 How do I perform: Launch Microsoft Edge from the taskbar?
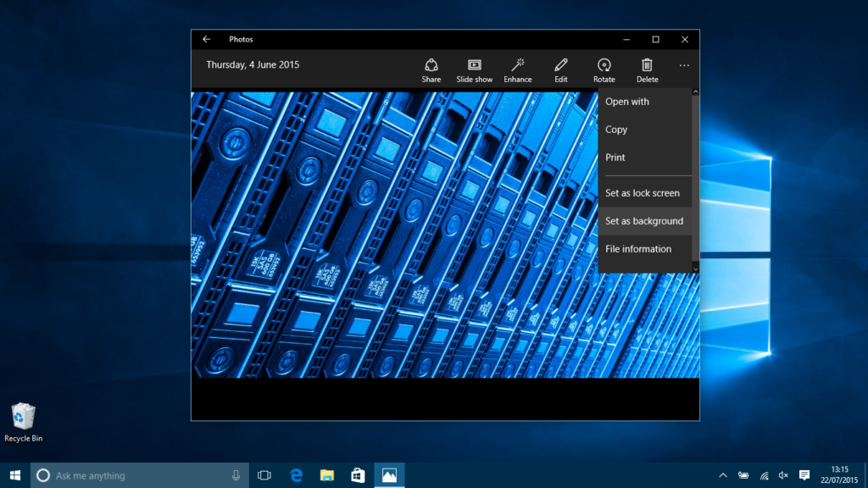tap(295, 475)
